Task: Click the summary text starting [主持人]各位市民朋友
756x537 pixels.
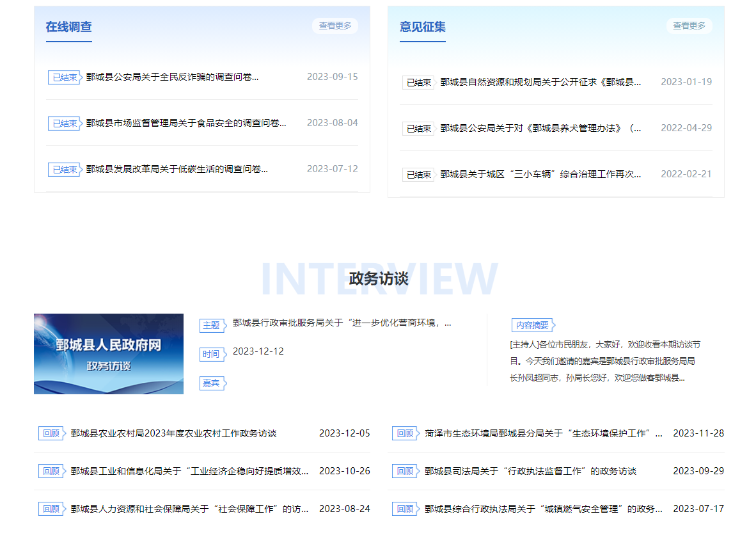Action: (605, 361)
